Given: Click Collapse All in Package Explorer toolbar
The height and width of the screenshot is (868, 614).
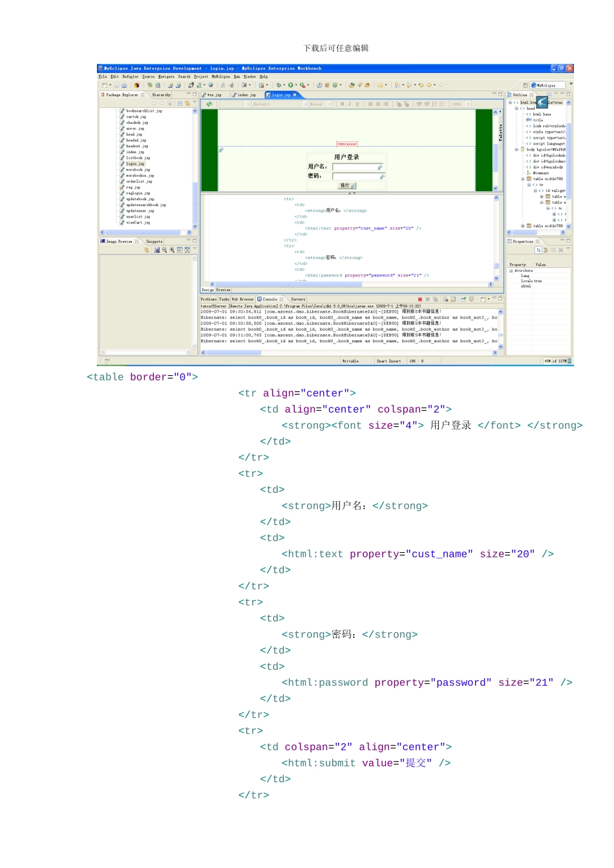Looking at the screenshot, I should [180, 103].
